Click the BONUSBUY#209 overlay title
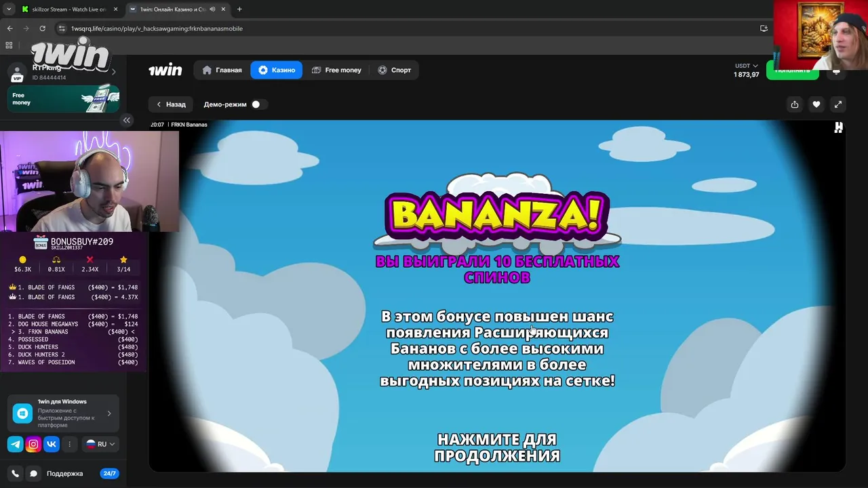Screen dimensions: 868x488 (x=81, y=242)
